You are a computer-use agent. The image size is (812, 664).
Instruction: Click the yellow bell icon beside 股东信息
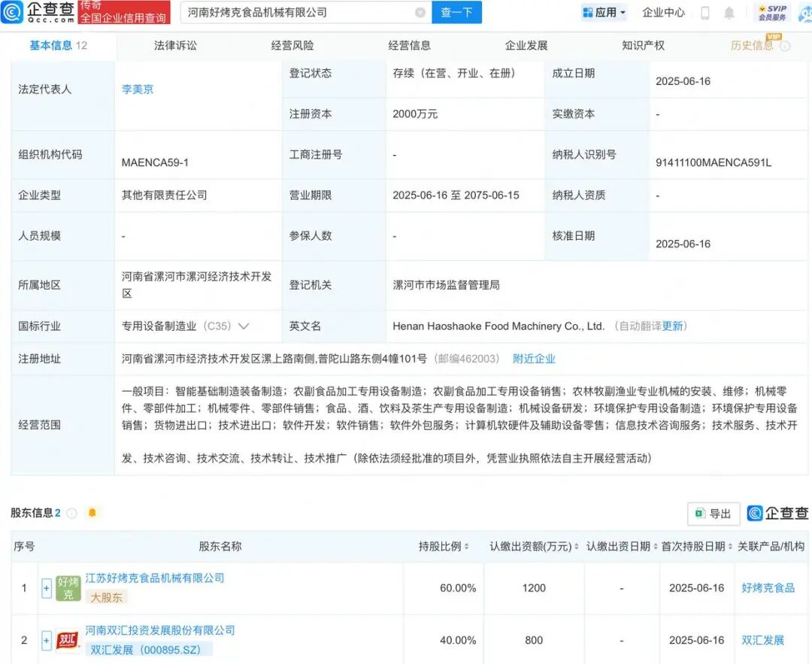[92, 513]
